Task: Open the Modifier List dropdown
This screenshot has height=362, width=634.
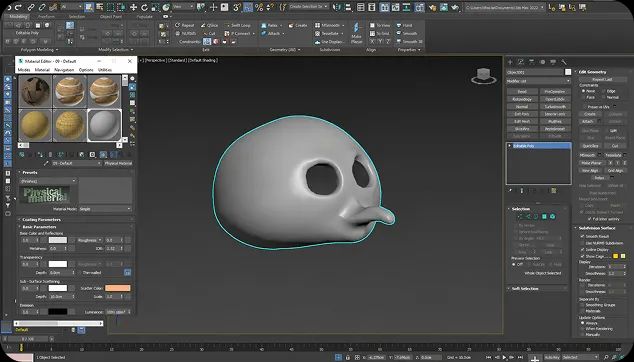Action: pyautogui.click(x=538, y=81)
